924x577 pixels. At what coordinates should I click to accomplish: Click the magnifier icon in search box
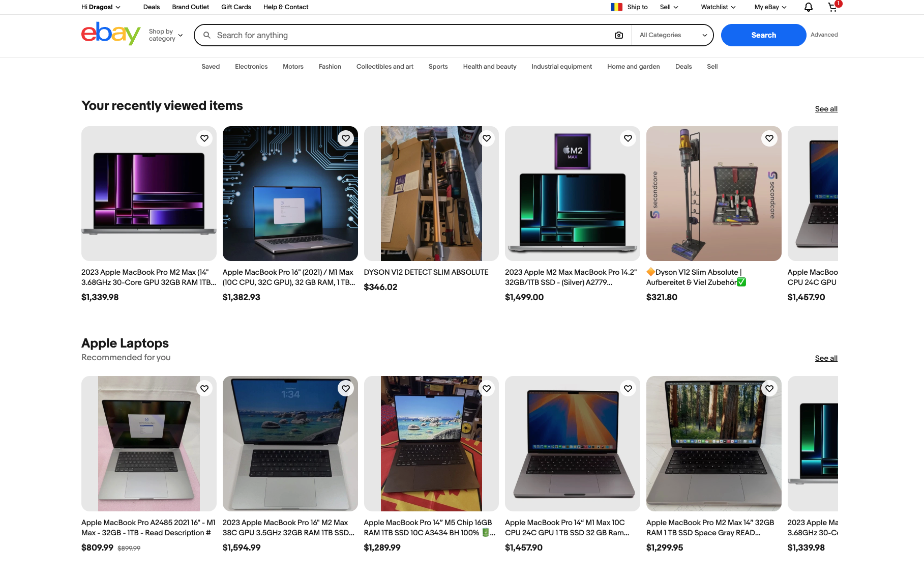[x=207, y=35]
